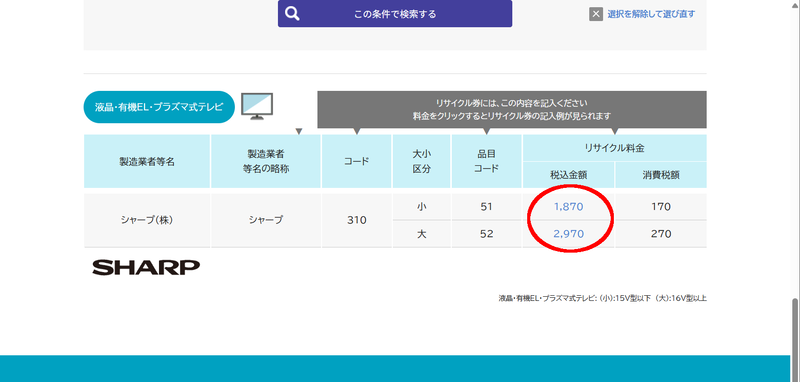
Task: Click the SHARP logo
Action: (x=146, y=267)
